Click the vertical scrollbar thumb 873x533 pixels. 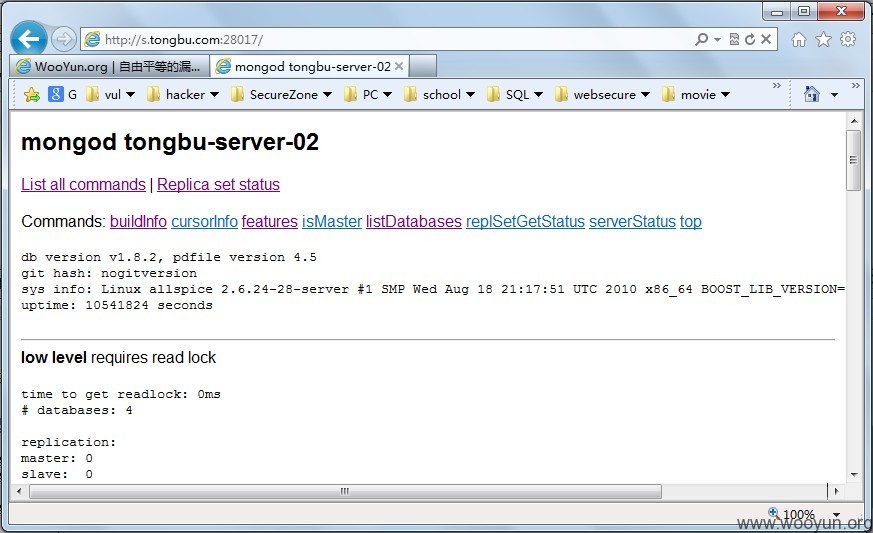point(853,160)
